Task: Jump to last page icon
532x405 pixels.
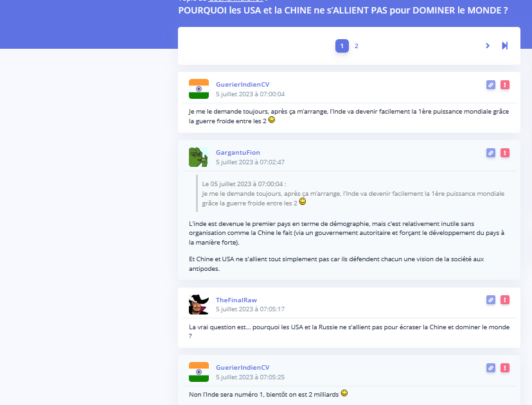Action: click(x=505, y=46)
